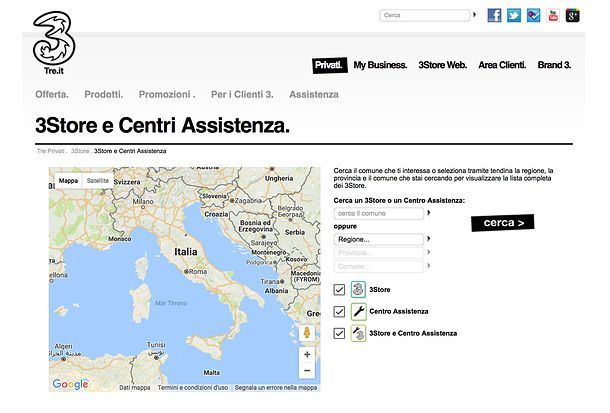Select the Privati tab
This screenshot has width=610, height=413.
click(329, 65)
